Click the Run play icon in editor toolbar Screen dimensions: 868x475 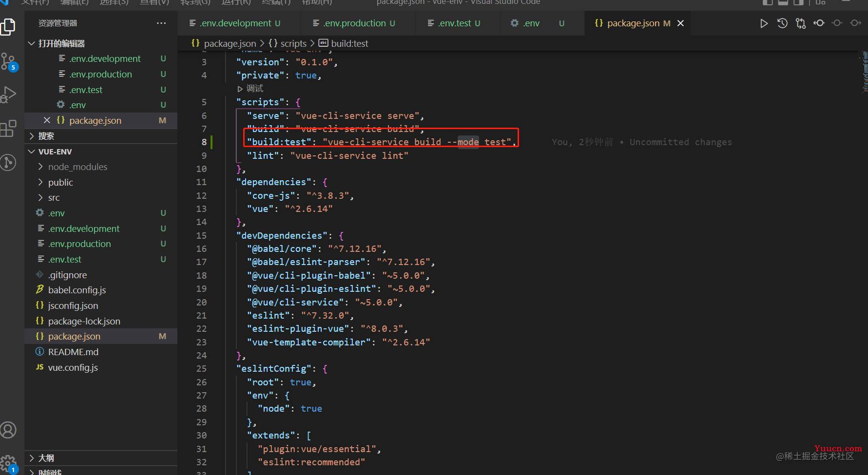click(x=764, y=23)
